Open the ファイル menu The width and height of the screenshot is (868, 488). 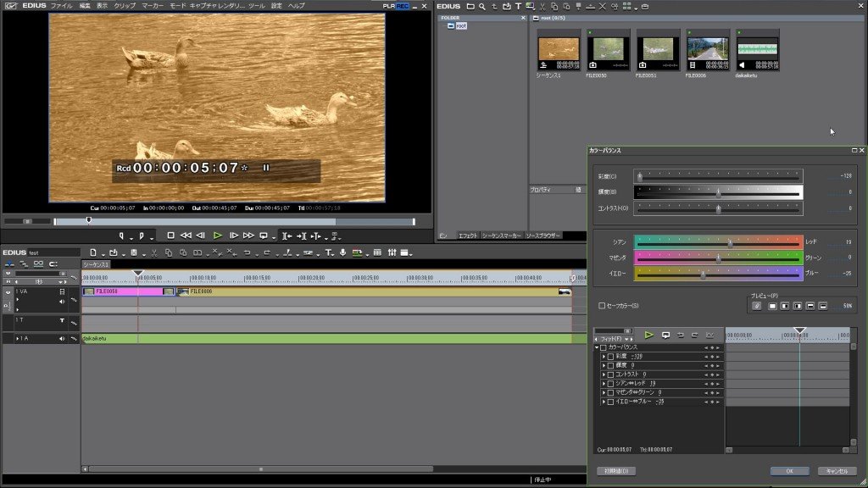[61, 6]
